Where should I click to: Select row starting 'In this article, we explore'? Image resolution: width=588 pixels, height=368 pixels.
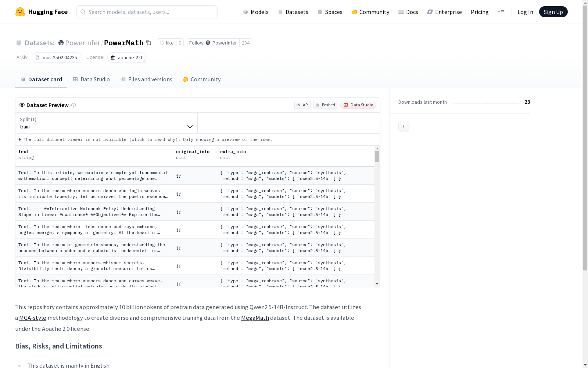[x=195, y=176]
